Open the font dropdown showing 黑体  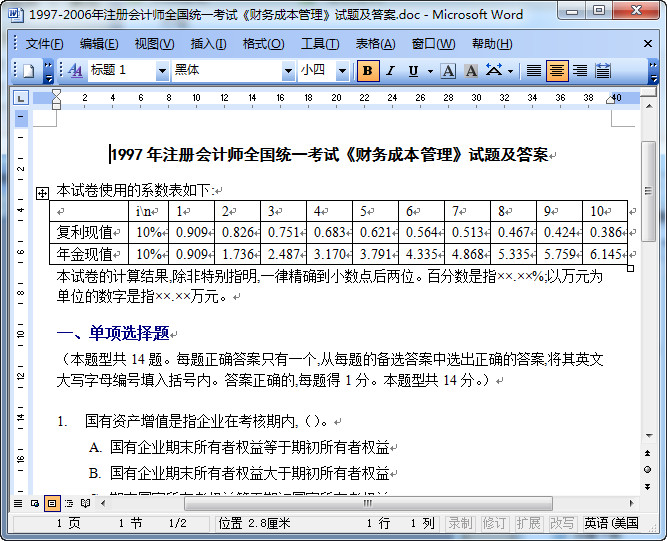click(288, 71)
